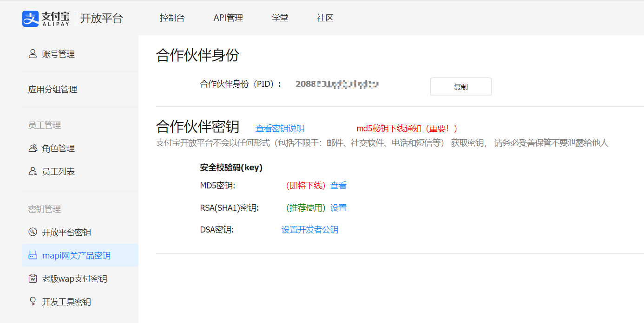644x323 pixels.
Task: Open the md5秘钥下线通知 notice link
Action: pos(407,129)
